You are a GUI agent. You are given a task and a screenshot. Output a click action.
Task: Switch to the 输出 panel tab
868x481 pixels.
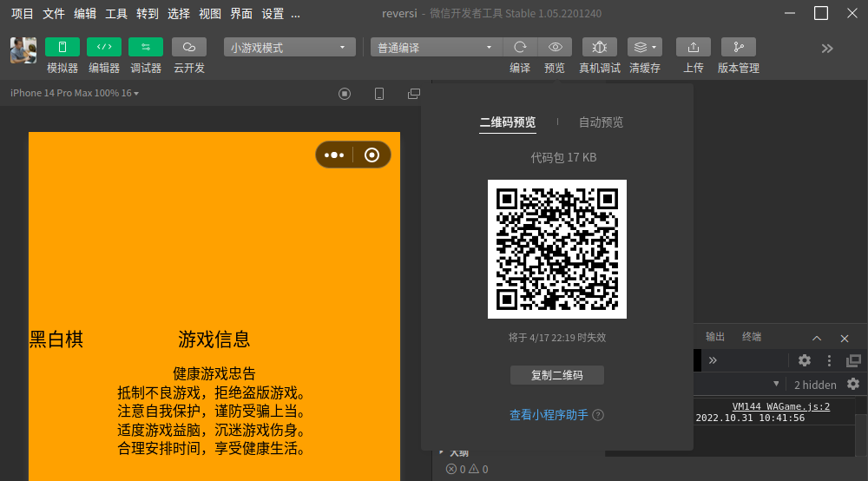click(x=714, y=337)
